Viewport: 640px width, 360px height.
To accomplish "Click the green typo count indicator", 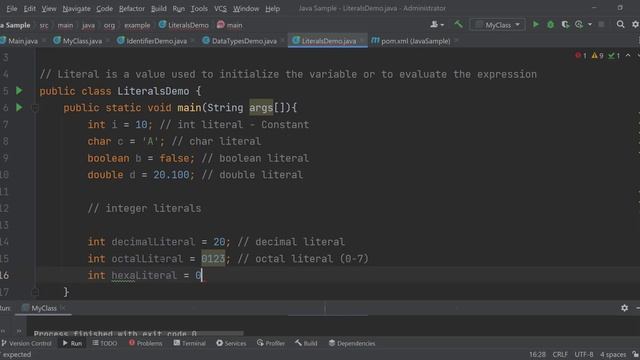I will (x=614, y=56).
